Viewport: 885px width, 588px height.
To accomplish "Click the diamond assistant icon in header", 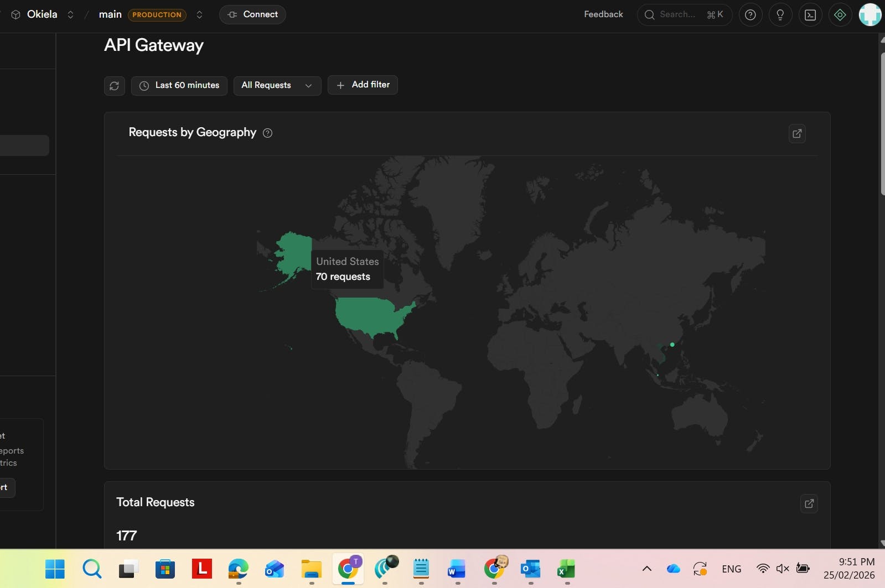I will (840, 15).
